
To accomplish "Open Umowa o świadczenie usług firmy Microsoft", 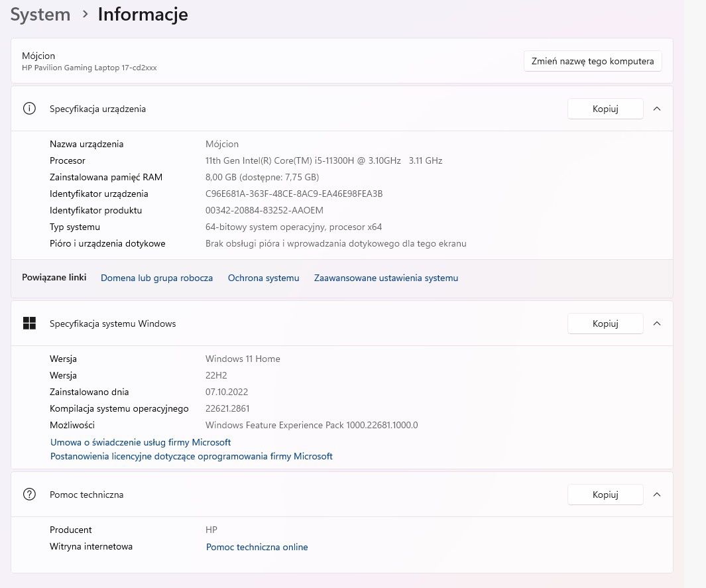I will coord(141,442).
